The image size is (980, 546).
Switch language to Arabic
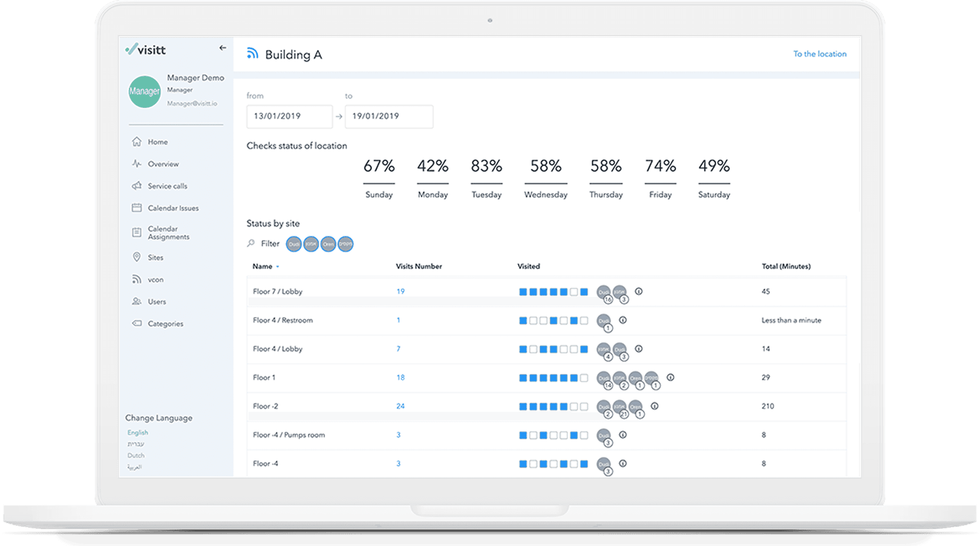pyautogui.click(x=134, y=467)
